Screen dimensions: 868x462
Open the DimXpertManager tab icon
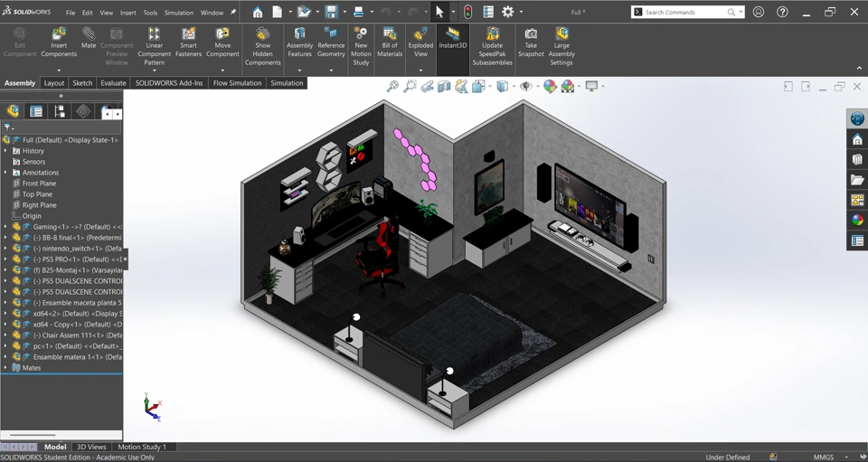click(x=83, y=111)
